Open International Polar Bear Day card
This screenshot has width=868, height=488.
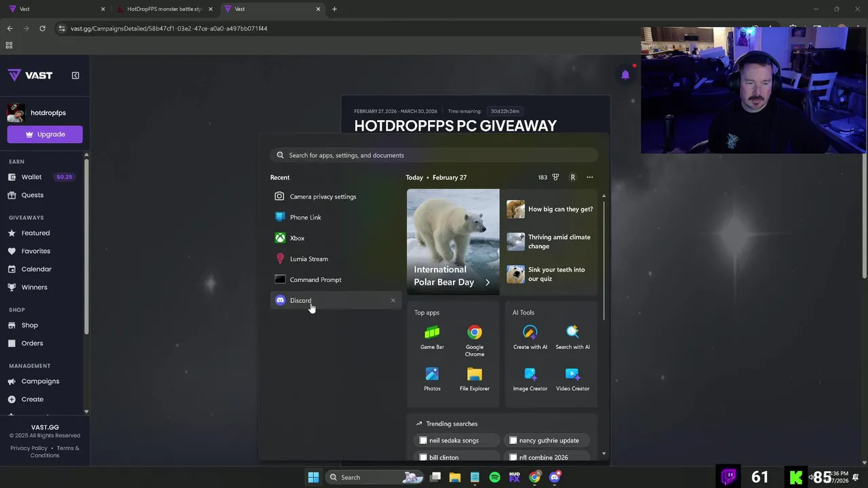point(453,242)
